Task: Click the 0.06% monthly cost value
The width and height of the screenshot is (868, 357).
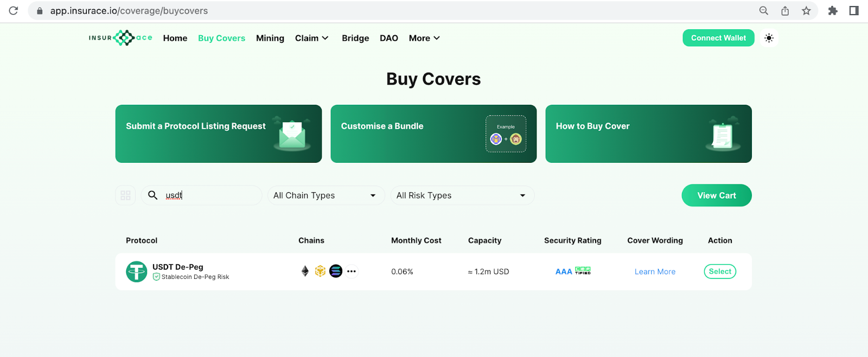Action: coord(402,272)
